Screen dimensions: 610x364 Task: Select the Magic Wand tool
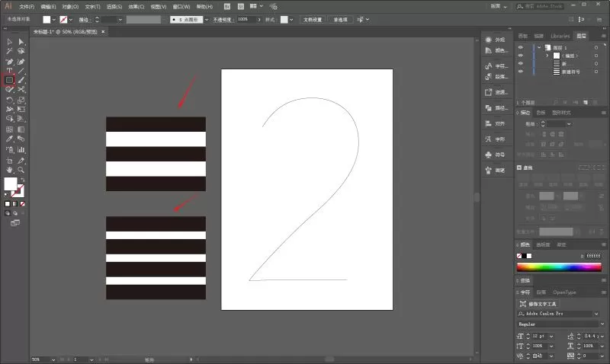[10, 51]
